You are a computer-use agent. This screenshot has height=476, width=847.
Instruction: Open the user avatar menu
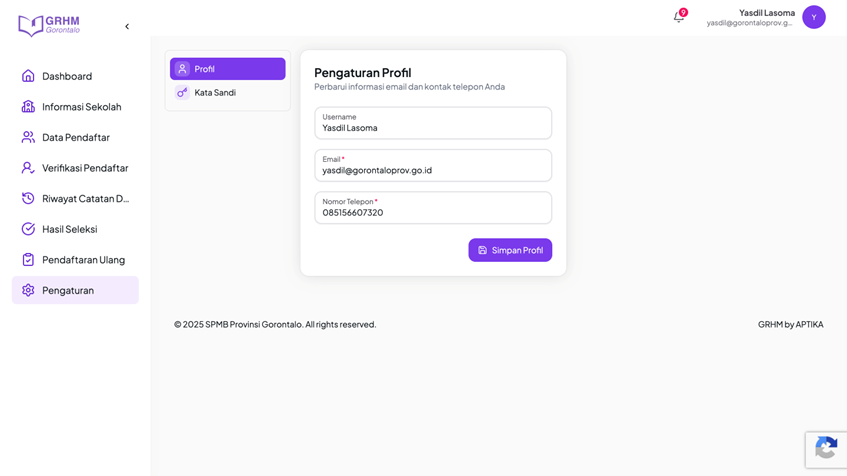click(814, 17)
